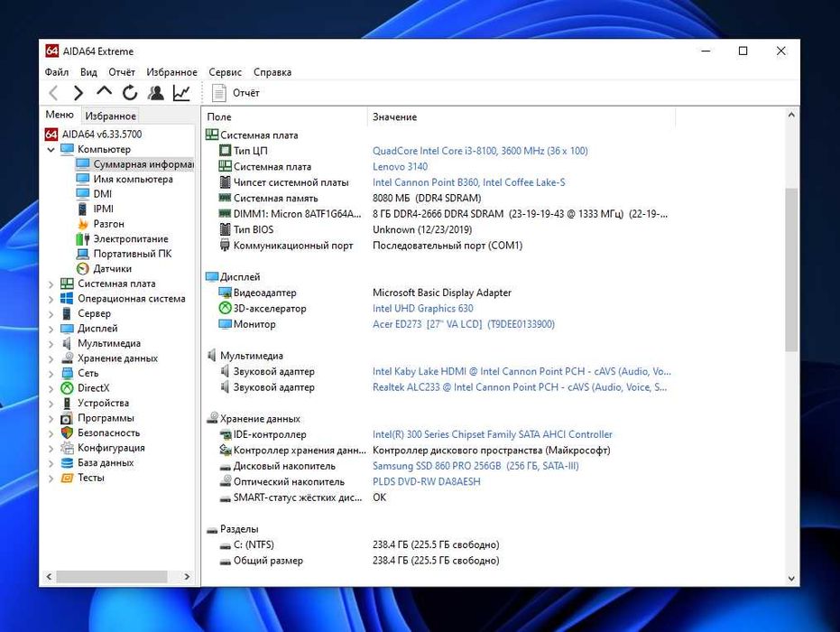Expand the Системная плата node chevron

point(51,284)
